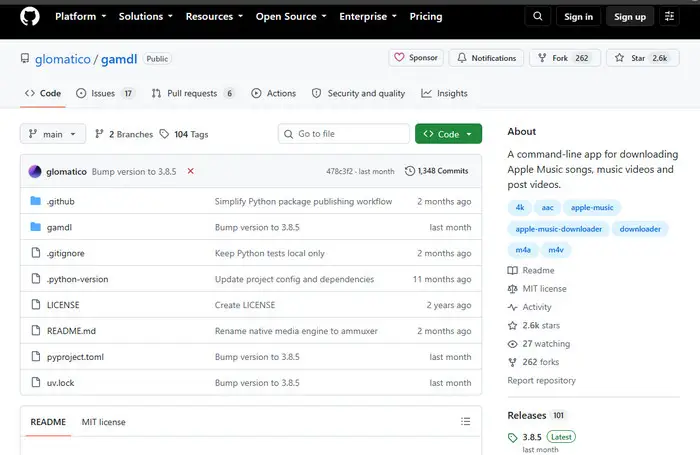Image resolution: width=700 pixels, height=455 pixels.
Task: Open the green Code dropdown button
Action: (448, 134)
